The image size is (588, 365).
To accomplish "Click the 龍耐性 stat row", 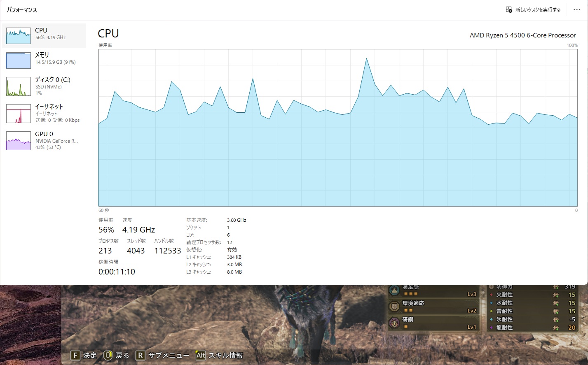I will pos(532,328).
